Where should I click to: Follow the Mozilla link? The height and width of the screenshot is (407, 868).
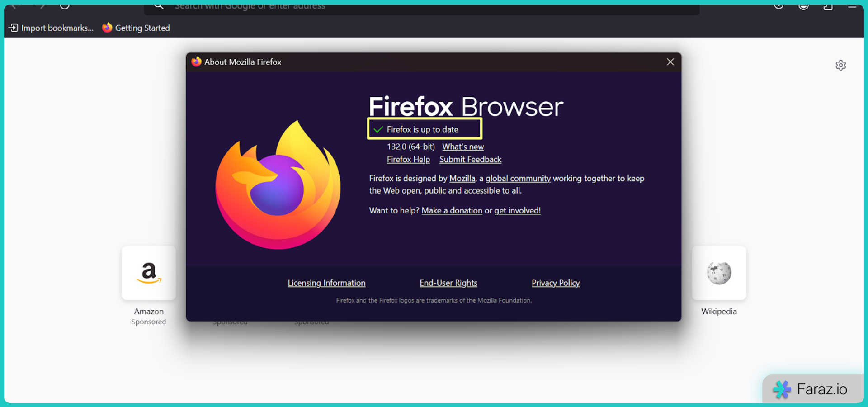[462, 178]
